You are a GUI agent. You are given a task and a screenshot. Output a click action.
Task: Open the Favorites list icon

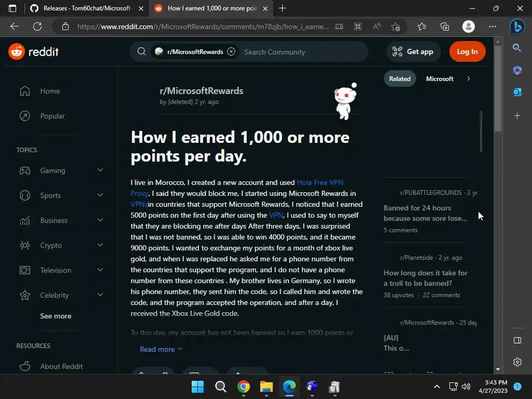click(x=422, y=26)
